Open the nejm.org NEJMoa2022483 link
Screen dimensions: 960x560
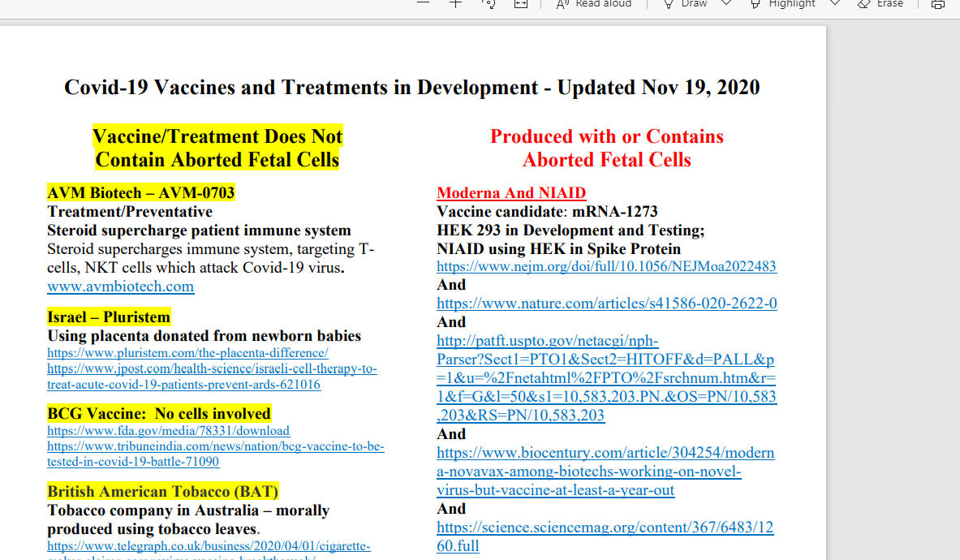point(606,266)
